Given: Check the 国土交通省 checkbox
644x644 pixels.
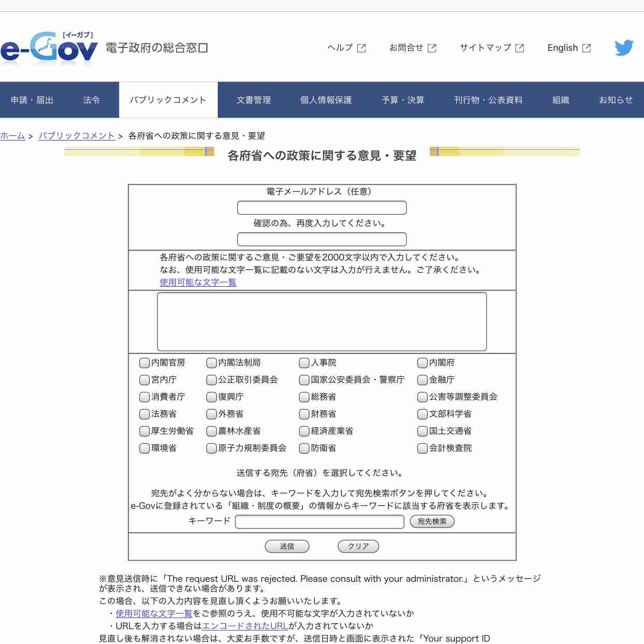Looking at the screenshot, I should pos(423,431).
